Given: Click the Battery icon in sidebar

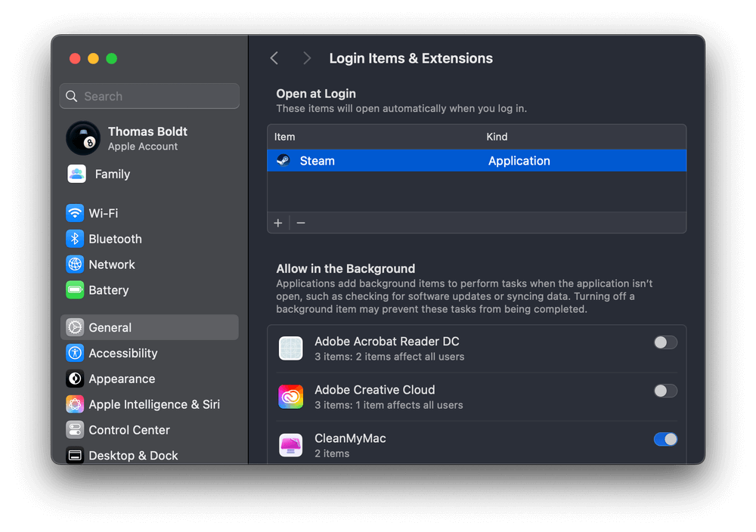Looking at the screenshot, I should coord(75,290).
